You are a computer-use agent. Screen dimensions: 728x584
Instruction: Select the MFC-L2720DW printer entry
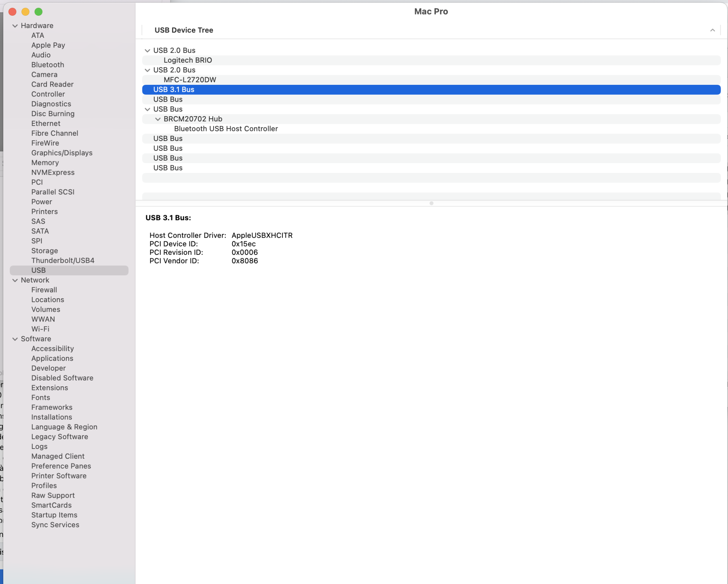coord(190,80)
